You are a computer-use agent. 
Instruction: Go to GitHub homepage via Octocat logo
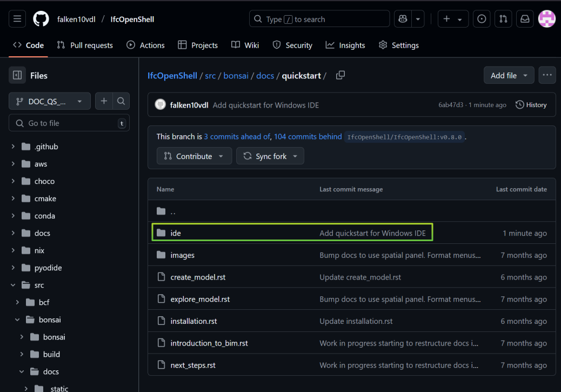point(41,19)
